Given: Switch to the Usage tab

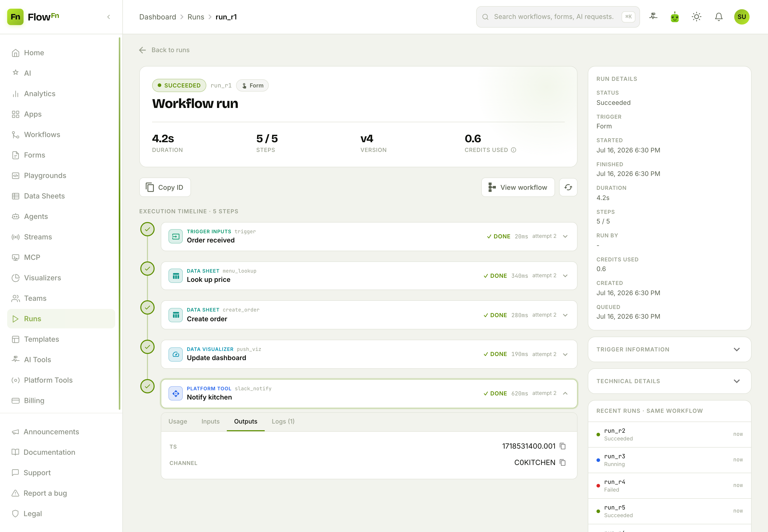Looking at the screenshot, I should 178,421.
